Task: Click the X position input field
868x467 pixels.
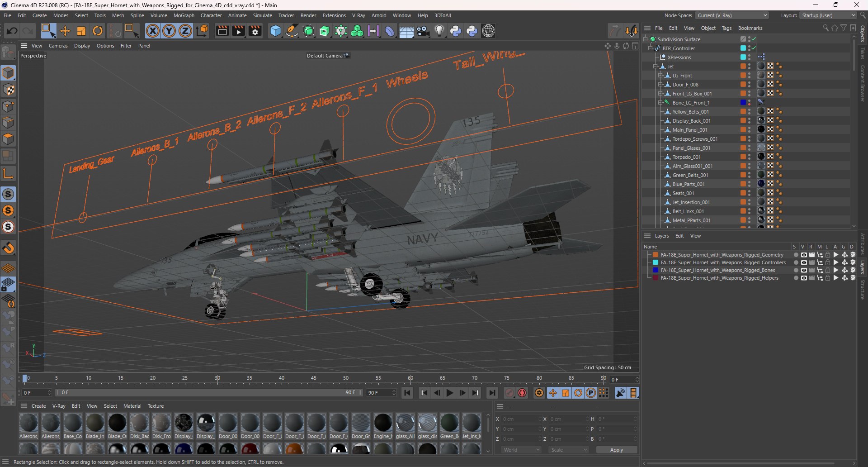Action: pyautogui.click(x=521, y=419)
